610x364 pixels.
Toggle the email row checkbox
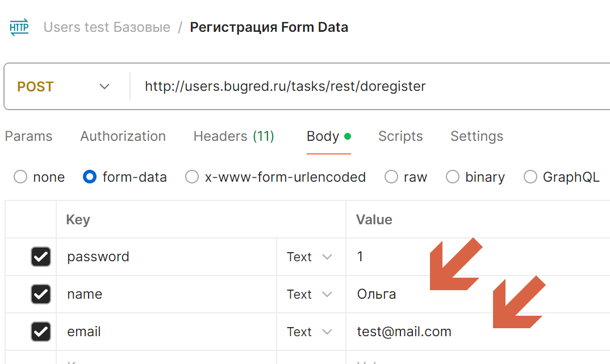click(41, 332)
